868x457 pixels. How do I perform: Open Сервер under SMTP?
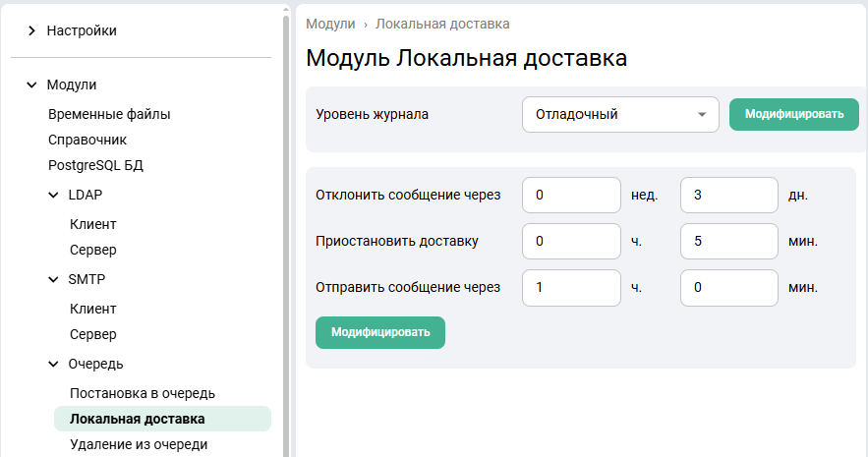(x=93, y=334)
